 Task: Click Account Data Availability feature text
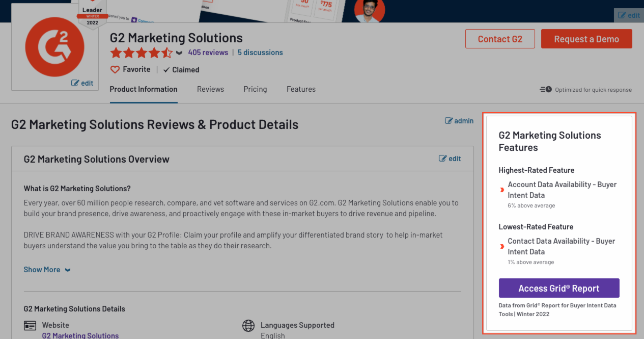point(562,190)
